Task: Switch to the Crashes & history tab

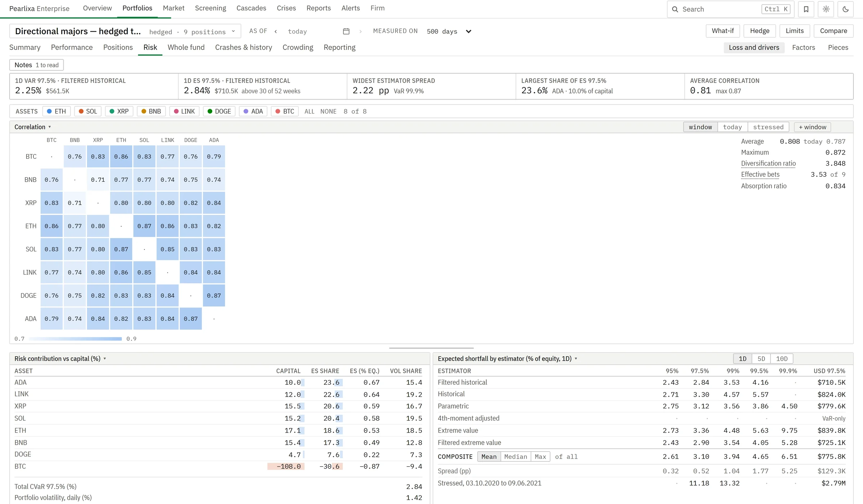Action: [x=243, y=47]
